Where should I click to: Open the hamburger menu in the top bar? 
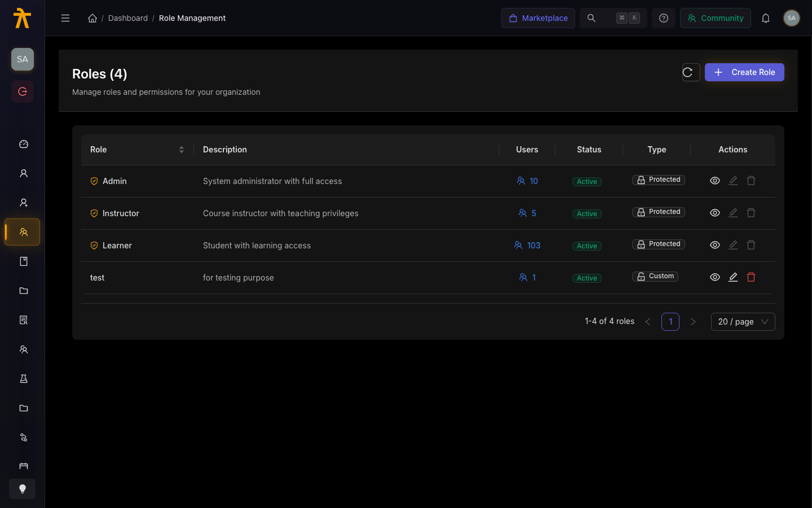65,18
